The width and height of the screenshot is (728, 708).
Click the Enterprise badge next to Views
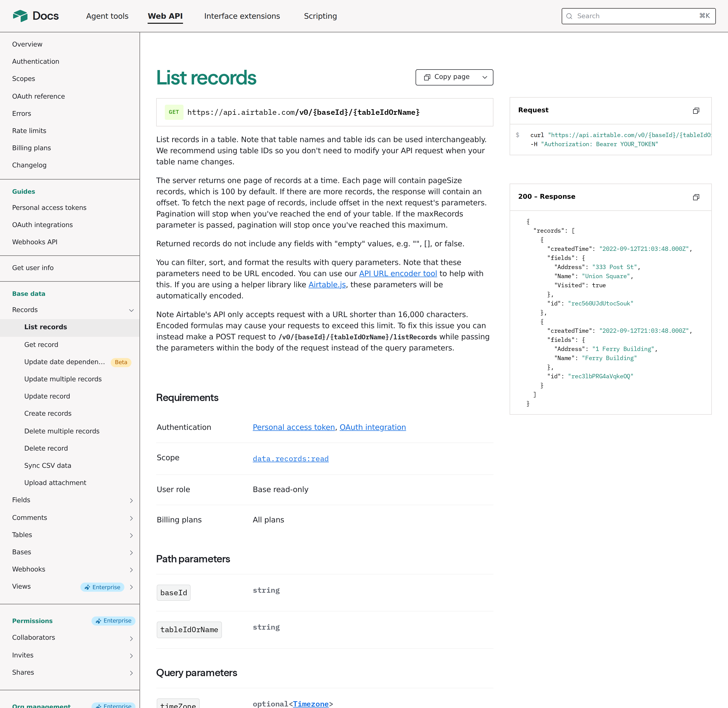click(x=102, y=587)
